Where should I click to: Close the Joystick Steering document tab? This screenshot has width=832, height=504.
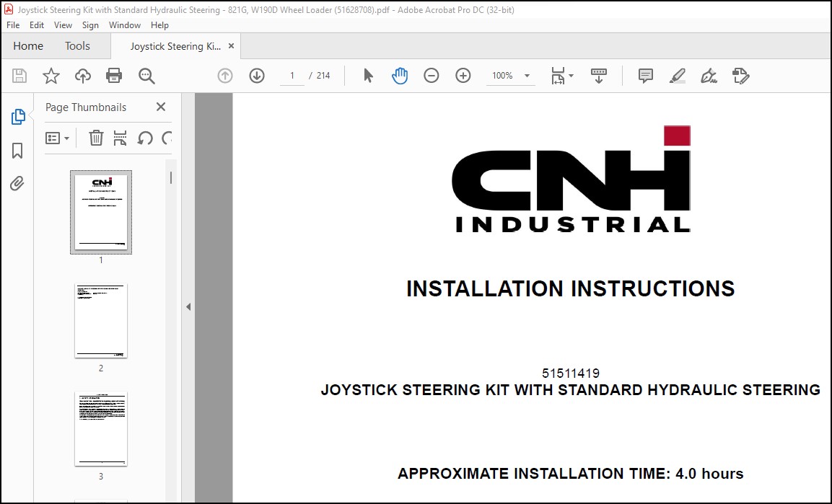[x=232, y=46]
